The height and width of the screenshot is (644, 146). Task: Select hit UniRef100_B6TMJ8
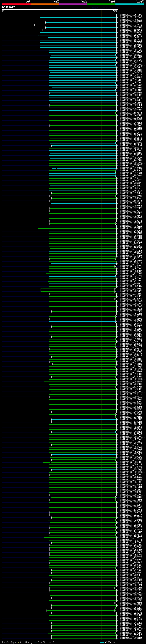tap(131, 40)
